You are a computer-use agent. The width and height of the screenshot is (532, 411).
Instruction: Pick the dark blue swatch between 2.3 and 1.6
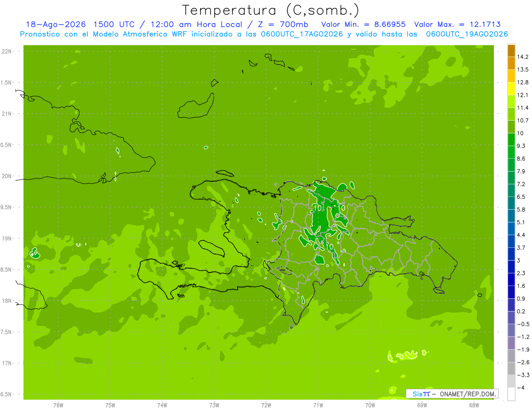coord(511,279)
